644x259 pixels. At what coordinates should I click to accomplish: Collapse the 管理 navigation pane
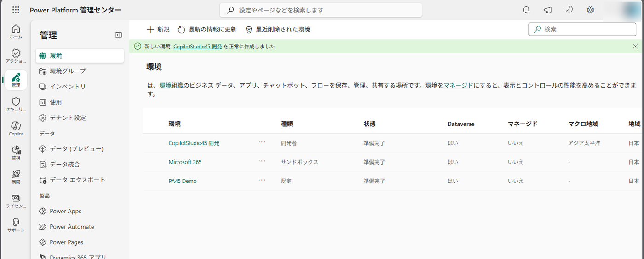pos(119,35)
